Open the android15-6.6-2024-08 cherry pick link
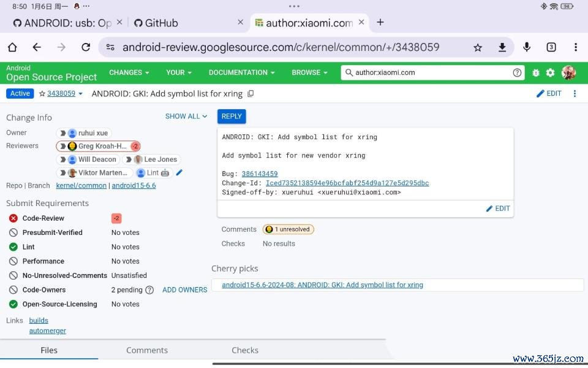Image resolution: width=588 pixels, height=368 pixels. pyautogui.click(x=322, y=285)
